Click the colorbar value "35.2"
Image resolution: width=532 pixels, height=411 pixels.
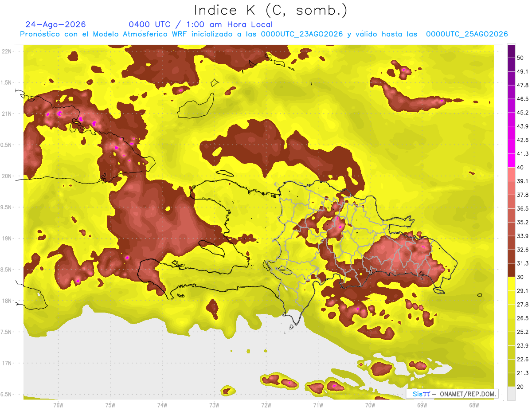tap(523, 222)
